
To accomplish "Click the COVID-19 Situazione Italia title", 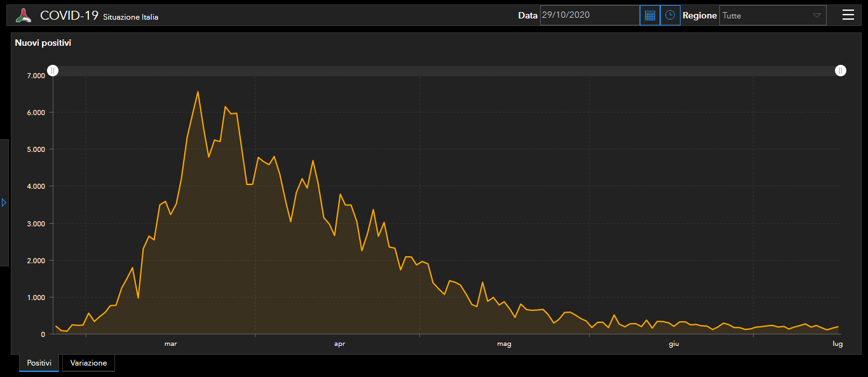I will pos(99,16).
